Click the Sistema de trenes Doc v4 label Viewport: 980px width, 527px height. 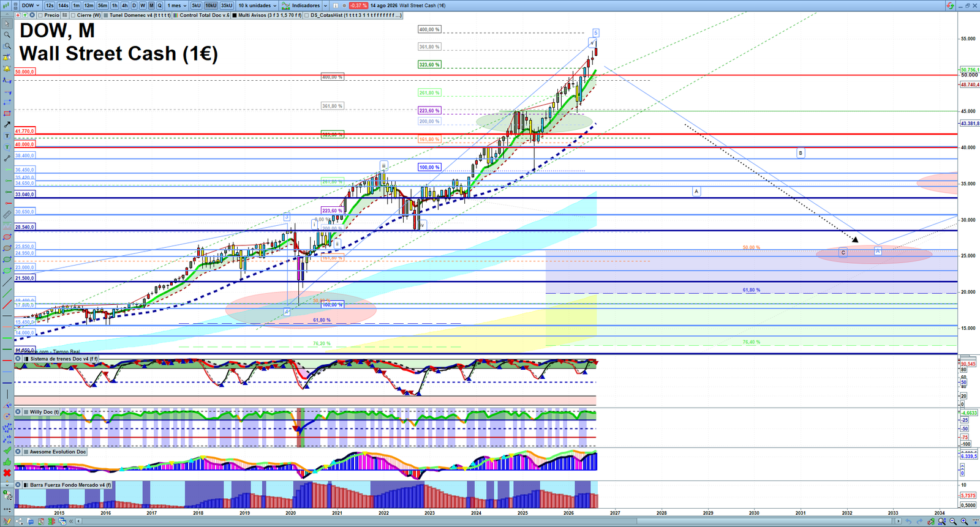64,359
